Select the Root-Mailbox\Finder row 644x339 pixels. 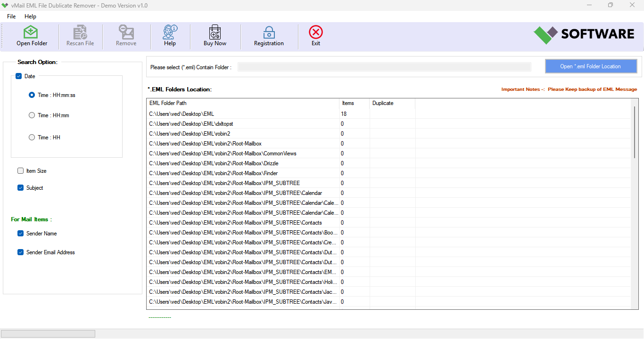[388, 173]
